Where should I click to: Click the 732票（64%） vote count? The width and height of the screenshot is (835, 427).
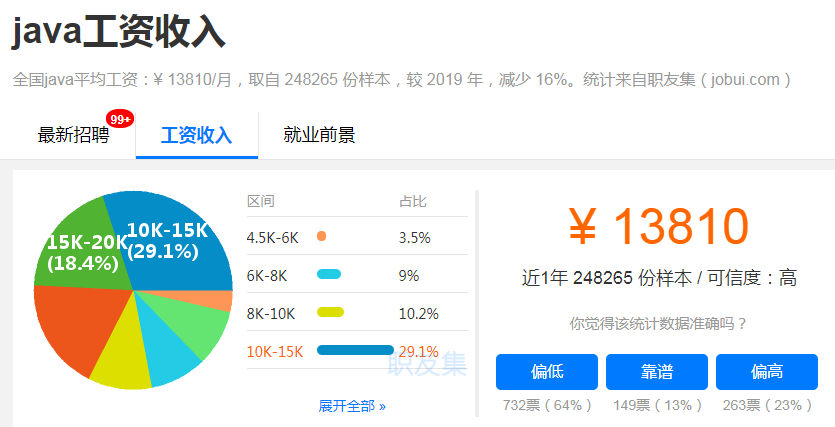547,405
